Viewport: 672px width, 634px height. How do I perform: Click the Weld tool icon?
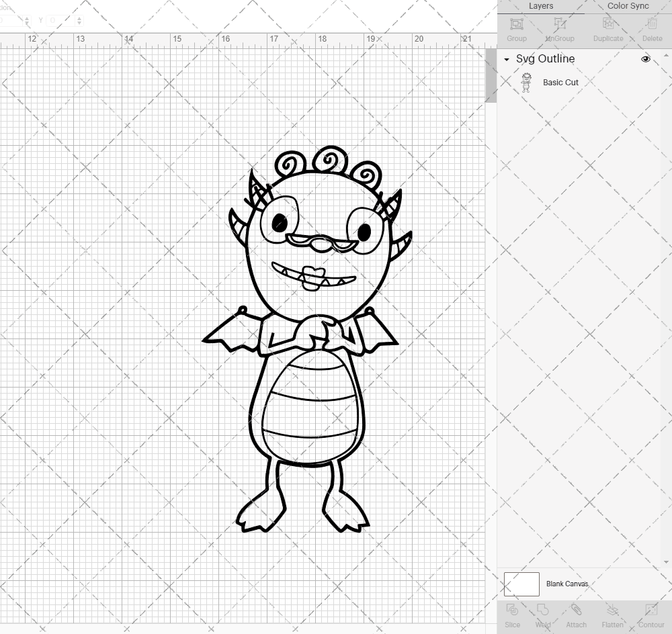click(x=542, y=610)
